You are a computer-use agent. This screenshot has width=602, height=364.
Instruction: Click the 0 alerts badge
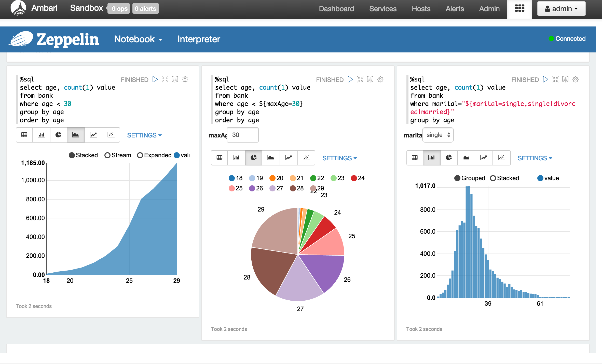coord(145,9)
